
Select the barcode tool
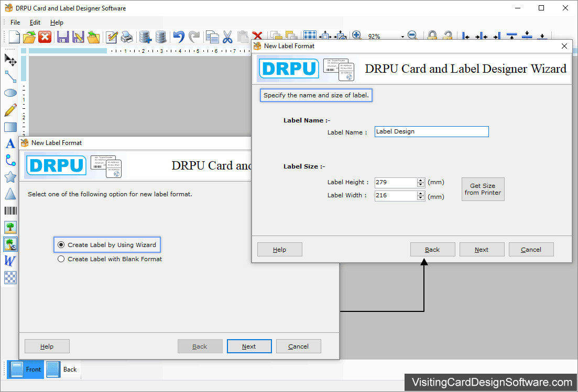10,210
